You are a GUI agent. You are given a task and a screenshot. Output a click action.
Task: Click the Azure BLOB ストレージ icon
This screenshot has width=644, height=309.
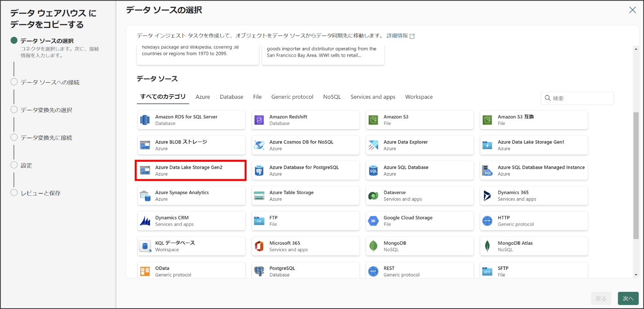[x=145, y=146]
